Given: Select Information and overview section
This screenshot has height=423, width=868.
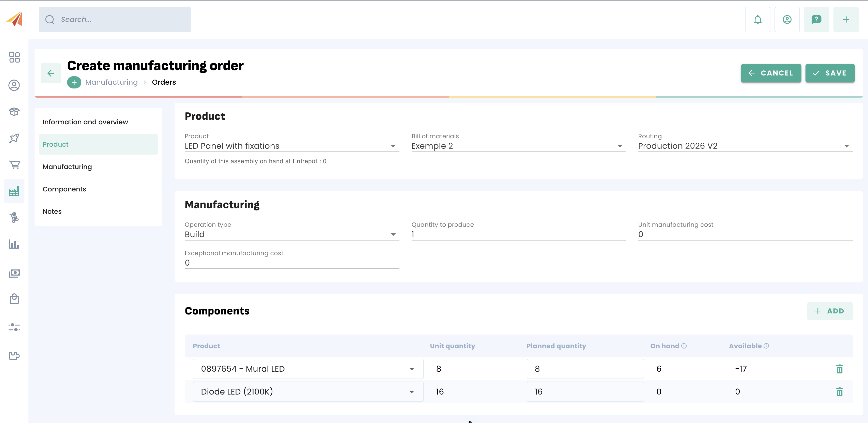Looking at the screenshot, I should 85,122.
